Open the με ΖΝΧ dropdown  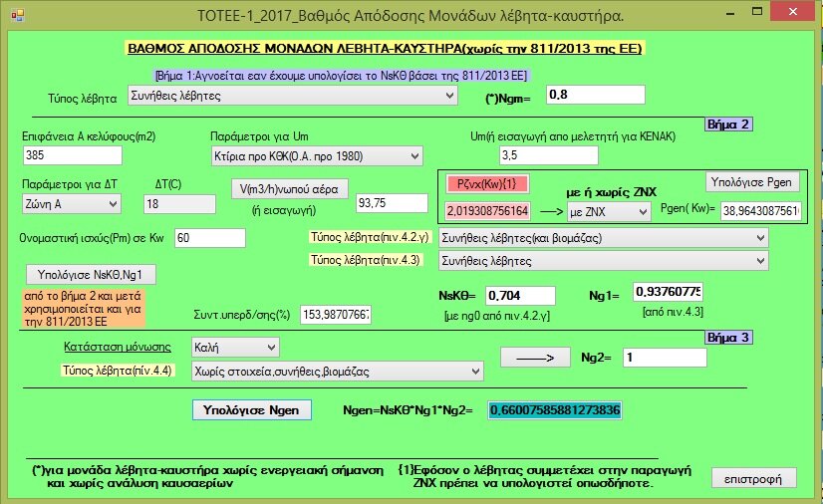click(x=608, y=212)
